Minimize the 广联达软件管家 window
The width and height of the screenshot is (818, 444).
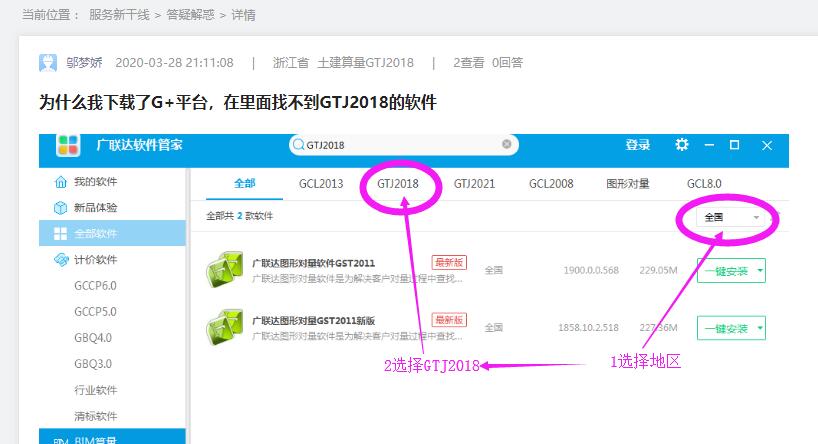point(709,145)
